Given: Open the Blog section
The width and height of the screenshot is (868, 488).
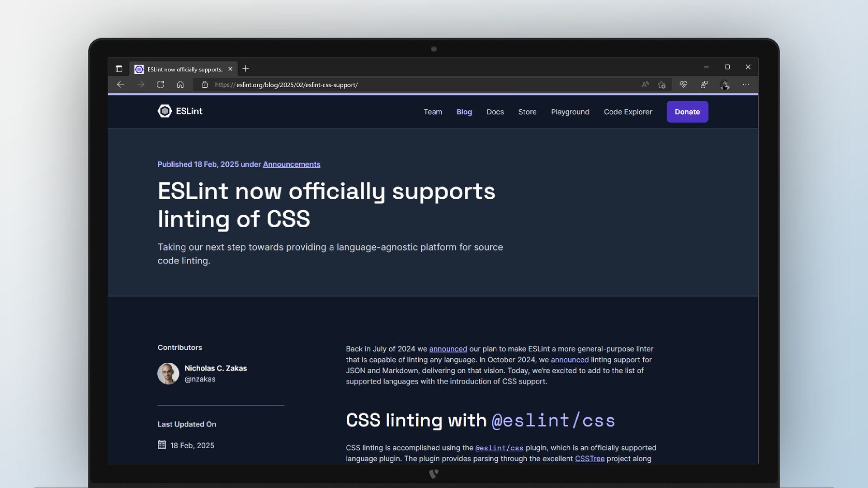Looking at the screenshot, I should coord(464,112).
